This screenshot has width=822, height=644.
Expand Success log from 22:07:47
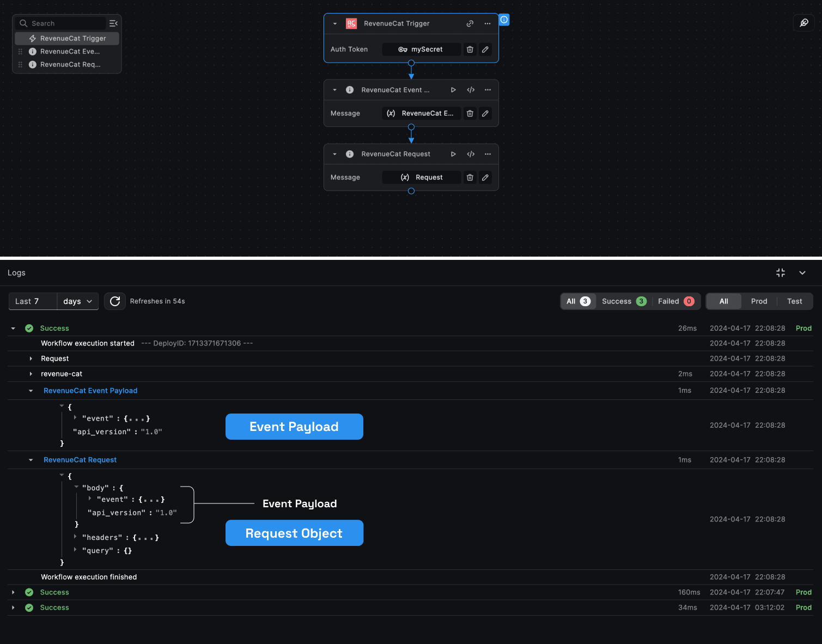[13, 592]
